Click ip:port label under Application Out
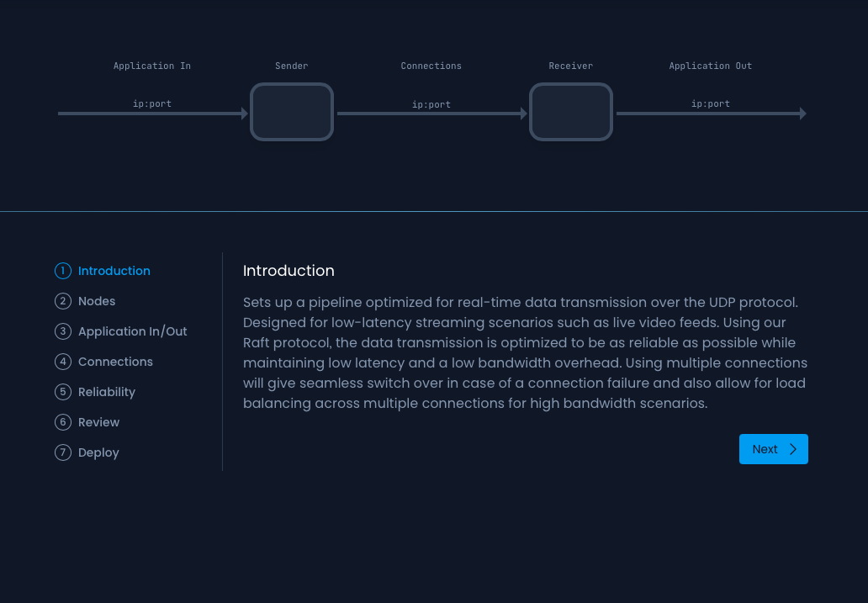Screen dimensions: 868x603 [x=711, y=104]
